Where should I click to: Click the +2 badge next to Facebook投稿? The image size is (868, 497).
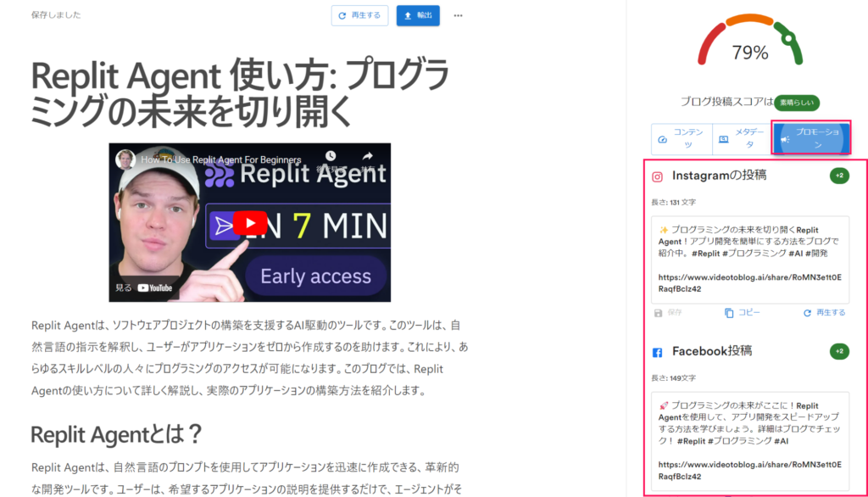[x=839, y=351]
